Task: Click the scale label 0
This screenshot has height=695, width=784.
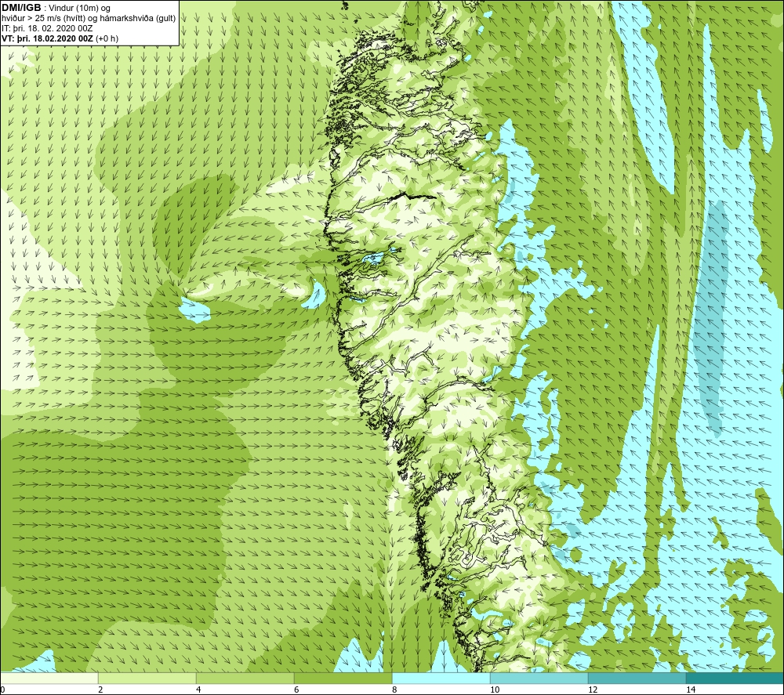Action: [x=3, y=690]
